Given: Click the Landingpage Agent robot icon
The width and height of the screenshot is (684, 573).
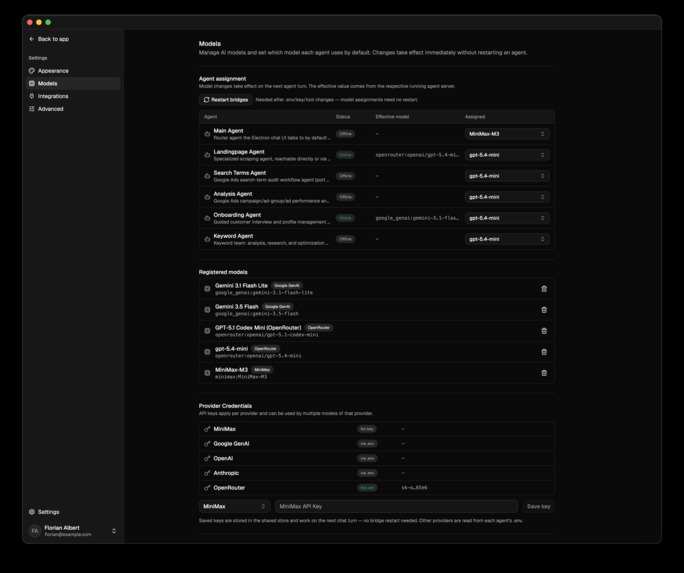Looking at the screenshot, I should pos(207,155).
